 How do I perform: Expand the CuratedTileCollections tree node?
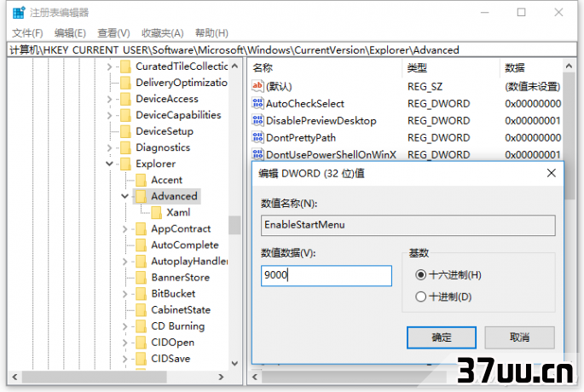(109, 67)
